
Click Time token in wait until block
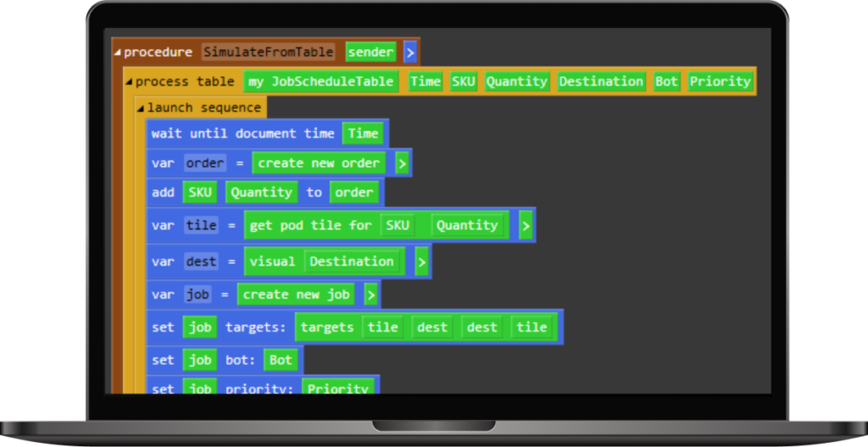pos(363,133)
